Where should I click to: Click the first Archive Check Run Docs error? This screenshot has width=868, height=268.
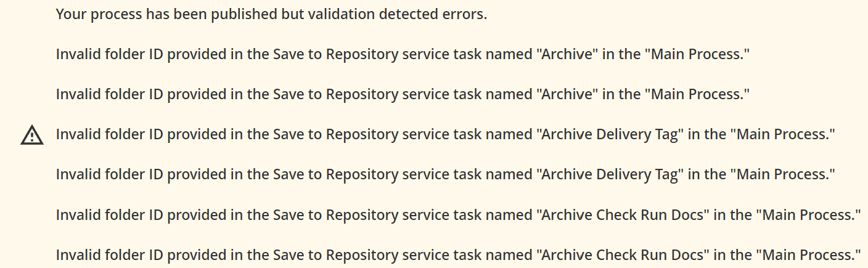click(x=458, y=214)
